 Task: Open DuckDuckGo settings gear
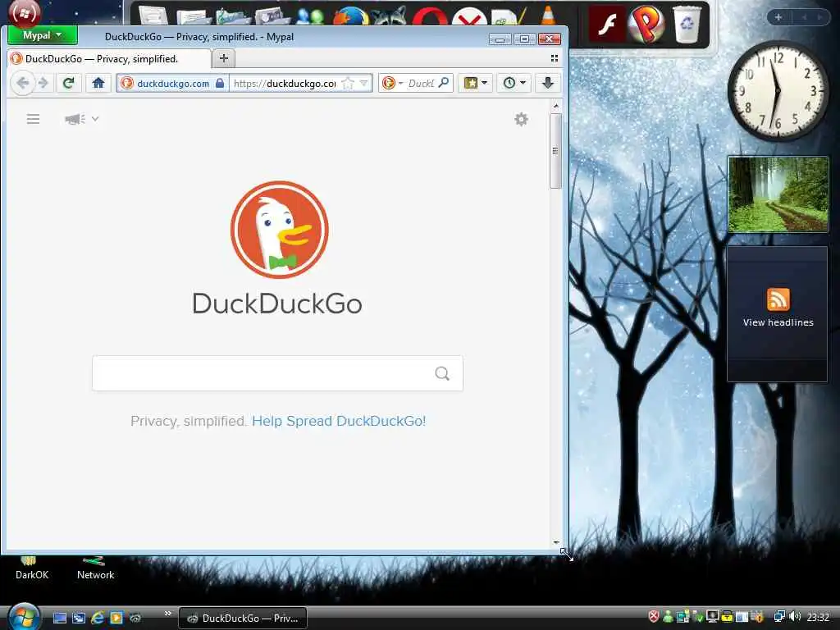coord(521,119)
